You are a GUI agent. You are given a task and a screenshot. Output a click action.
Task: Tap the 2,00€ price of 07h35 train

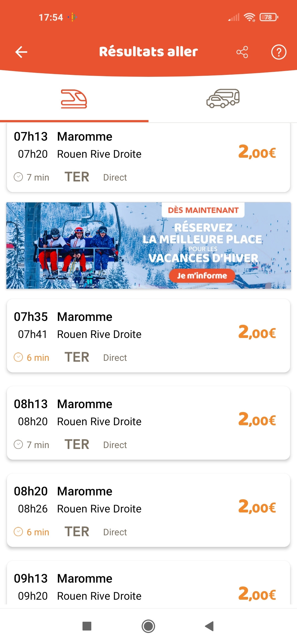click(257, 332)
